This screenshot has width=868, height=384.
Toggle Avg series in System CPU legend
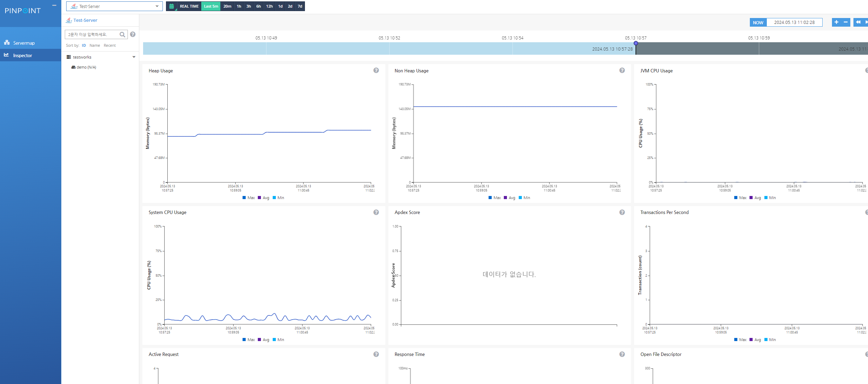tap(264, 340)
